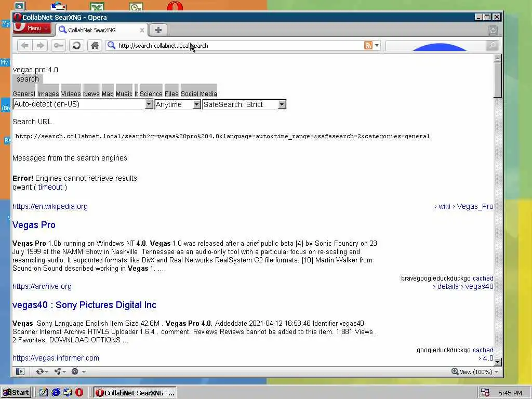Open Opera Unite status bar icon
Viewport: 532px width, 399px height.
59,371
